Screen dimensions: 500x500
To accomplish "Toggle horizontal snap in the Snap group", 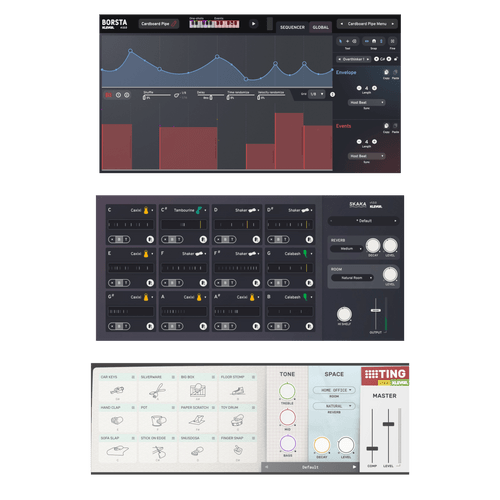I will pyautogui.click(x=367, y=41).
